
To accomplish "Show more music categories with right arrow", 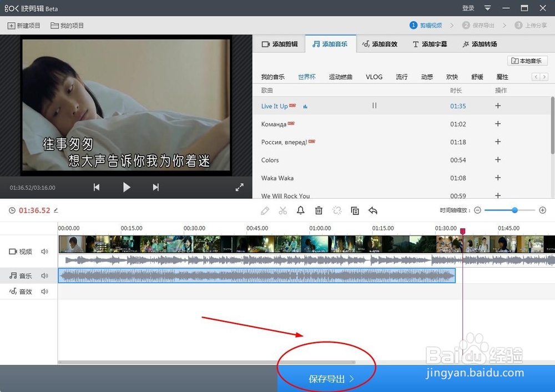I will tap(544, 77).
